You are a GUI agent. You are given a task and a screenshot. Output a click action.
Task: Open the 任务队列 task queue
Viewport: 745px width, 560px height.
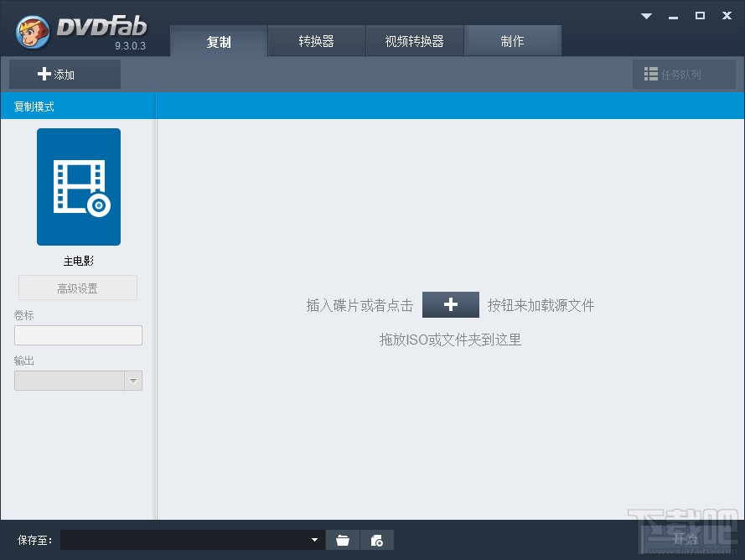pyautogui.click(x=684, y=74)
